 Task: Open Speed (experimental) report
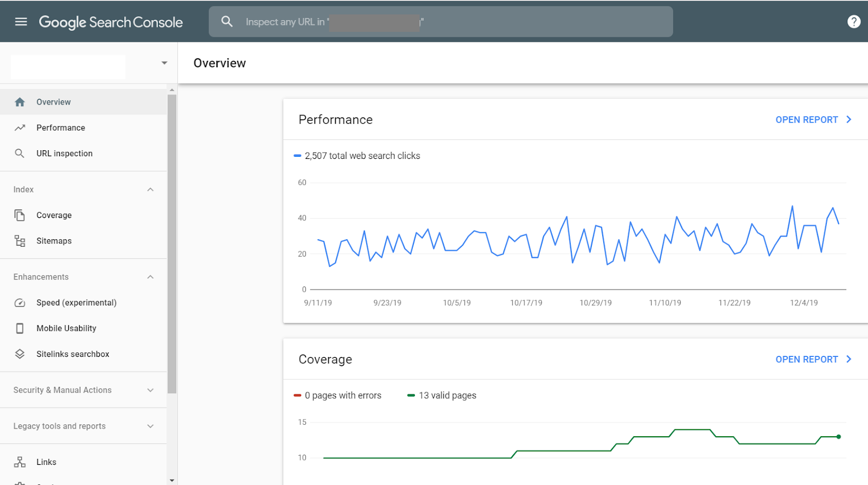point(84,303)
